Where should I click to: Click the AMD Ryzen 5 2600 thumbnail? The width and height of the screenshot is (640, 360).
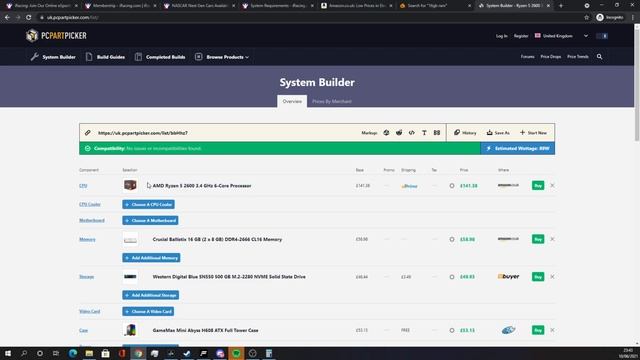130,185
